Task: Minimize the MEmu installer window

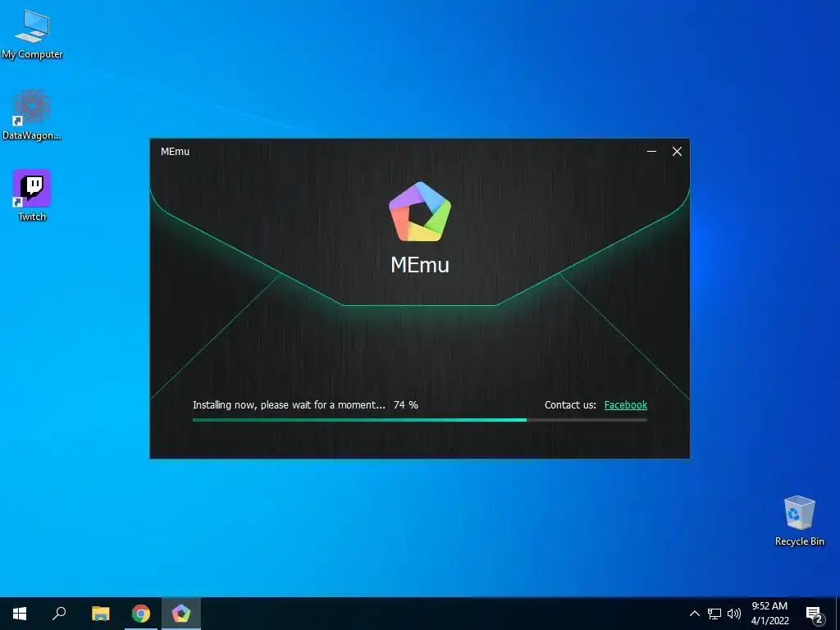Action: 651,152
